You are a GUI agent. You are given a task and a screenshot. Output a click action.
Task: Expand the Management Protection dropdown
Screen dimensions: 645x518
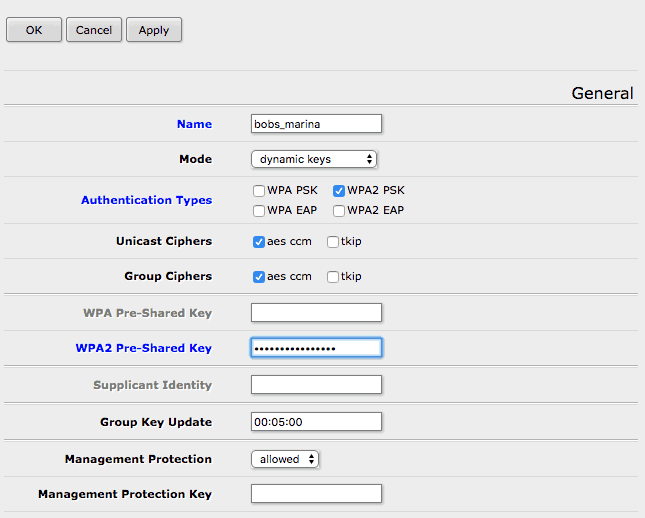tap(285, 459)
